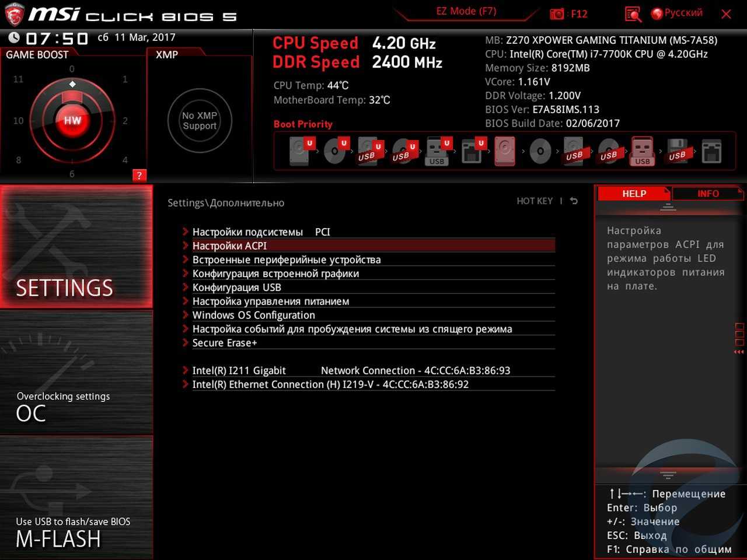
Task: Click the back arrow next to HOT KEY
Action: 574,201
